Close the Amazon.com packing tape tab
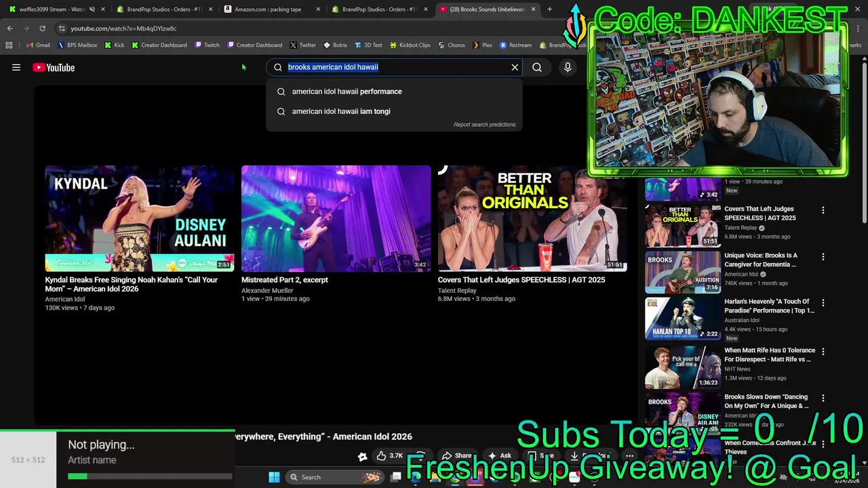Viewport: 868px width, 488px height. click(318, 9)
